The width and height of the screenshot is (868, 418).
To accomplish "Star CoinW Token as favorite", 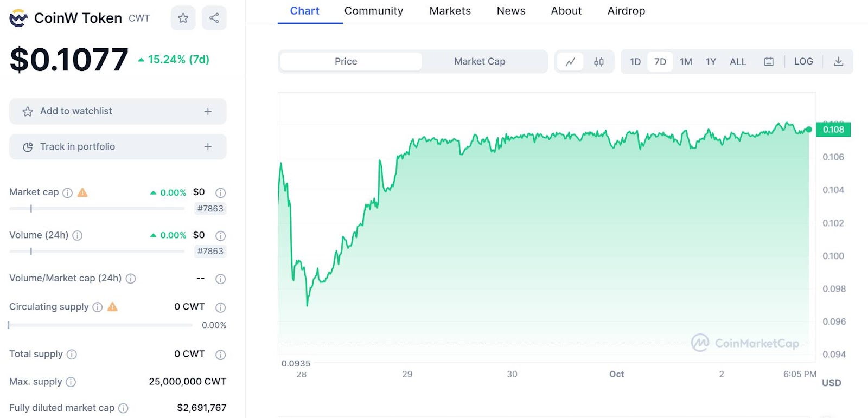I will [x=183, y=18].
